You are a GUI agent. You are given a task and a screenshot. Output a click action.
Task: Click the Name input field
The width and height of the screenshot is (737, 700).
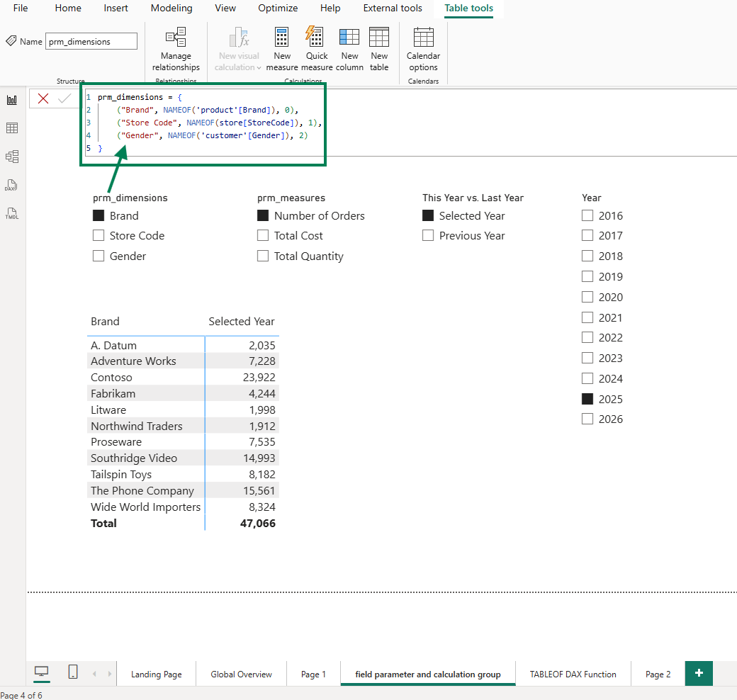click(91, 41)
